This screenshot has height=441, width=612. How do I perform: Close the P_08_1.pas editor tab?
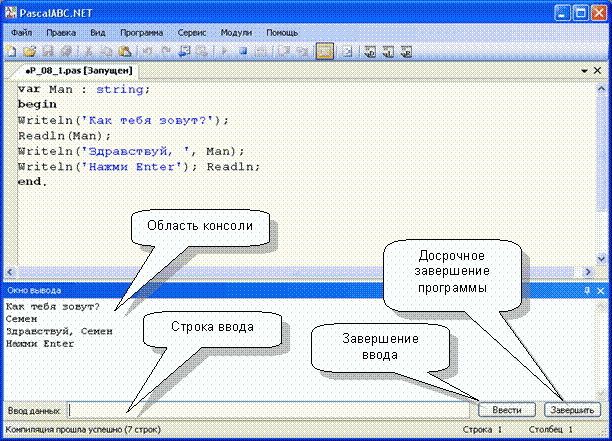pyautogui.click(x=598, y=70)
